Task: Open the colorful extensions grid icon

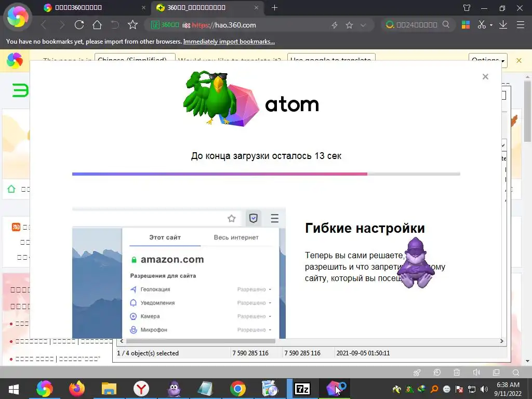Action: click(x=465, y=25)
